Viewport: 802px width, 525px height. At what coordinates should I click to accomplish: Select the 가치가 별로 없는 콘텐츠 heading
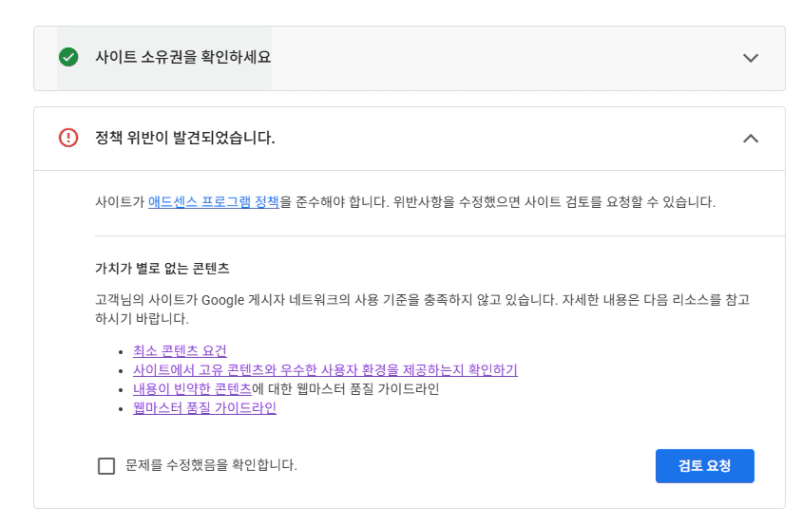click(x=163, y=268)
